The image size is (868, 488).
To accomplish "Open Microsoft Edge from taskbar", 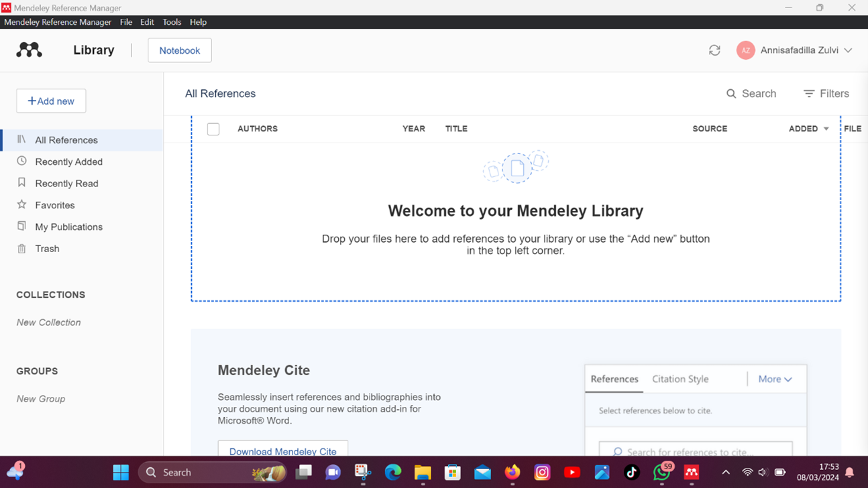I will pyautogui.click(x=393, y=473).
